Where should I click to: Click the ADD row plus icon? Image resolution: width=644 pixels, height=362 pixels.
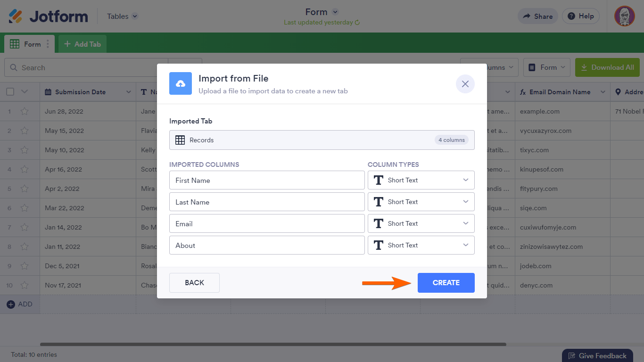11,304
